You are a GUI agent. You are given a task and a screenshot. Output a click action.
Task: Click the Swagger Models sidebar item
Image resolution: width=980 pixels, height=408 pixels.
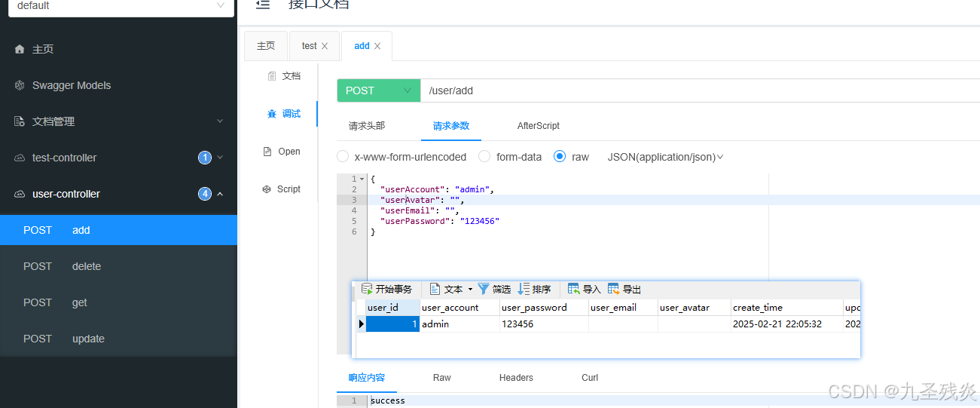click(x=118, y=85)
